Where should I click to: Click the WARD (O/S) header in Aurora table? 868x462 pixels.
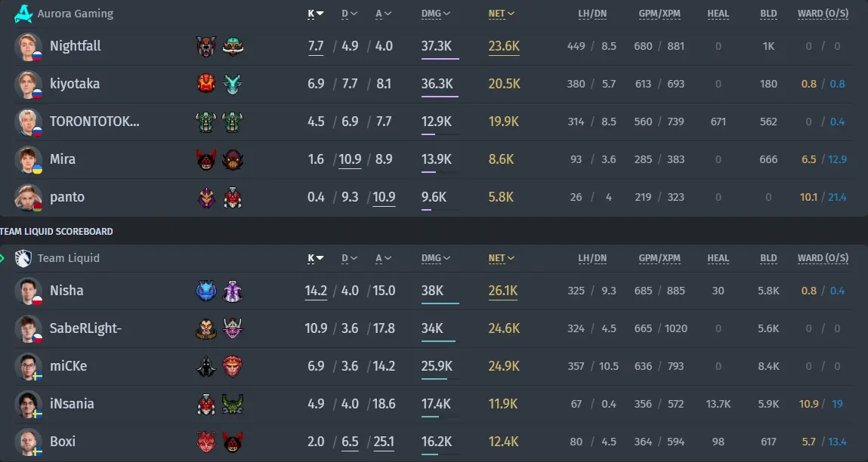(x=823, y=14)
